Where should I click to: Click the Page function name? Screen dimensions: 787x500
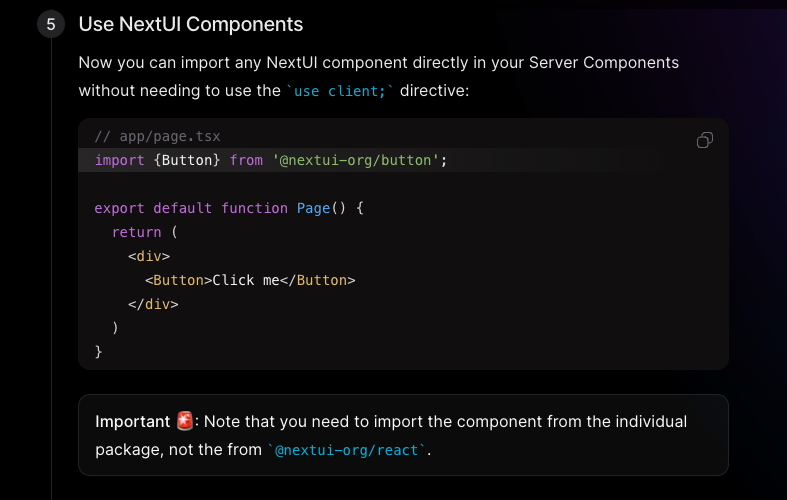click(313, 208)
